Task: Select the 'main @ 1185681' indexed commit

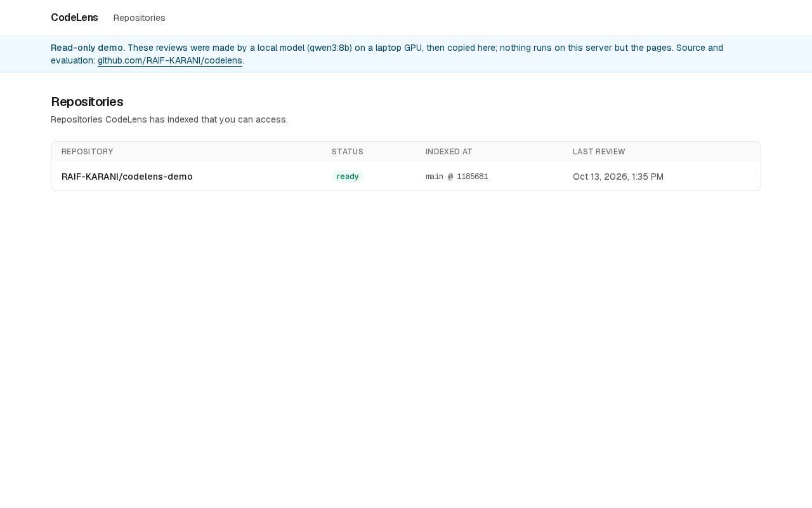Action: (x=457, y=177)
